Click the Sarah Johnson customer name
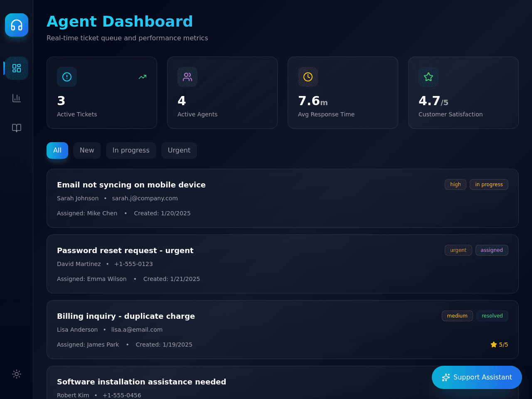Screen dimensions: 532x399 tap(78, 198)
